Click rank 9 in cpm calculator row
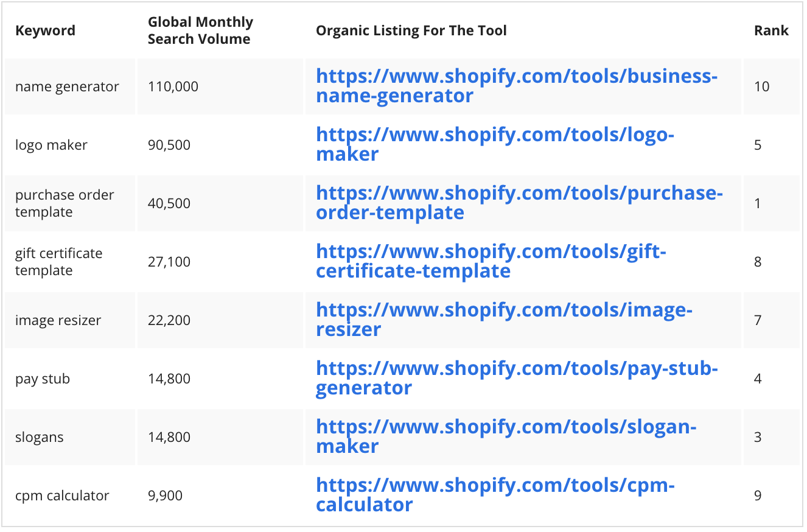The image size is (807, 532). [758, 495]
